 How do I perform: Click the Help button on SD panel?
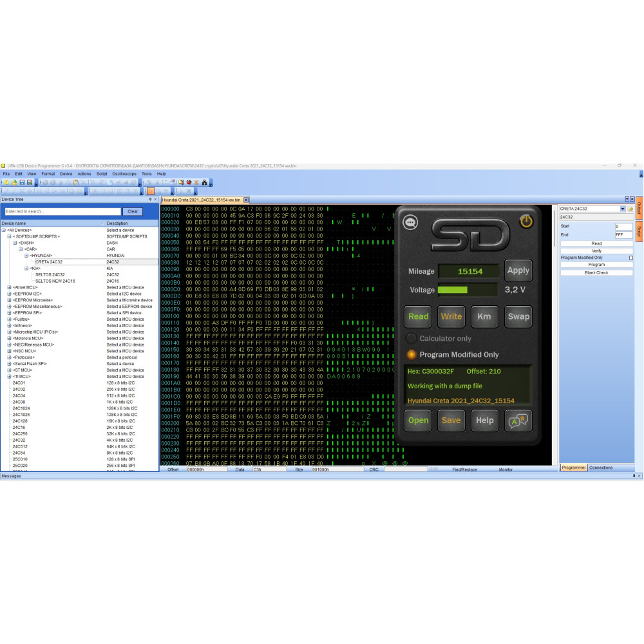click(485, 421)
